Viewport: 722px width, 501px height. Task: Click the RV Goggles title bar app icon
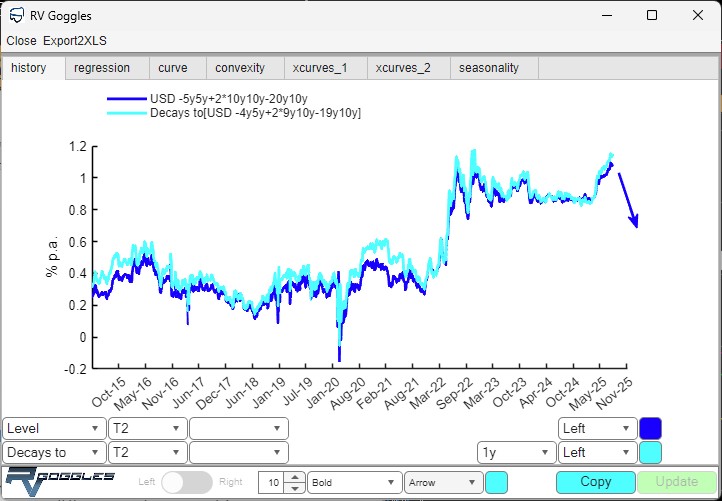(x=16, y=16)
